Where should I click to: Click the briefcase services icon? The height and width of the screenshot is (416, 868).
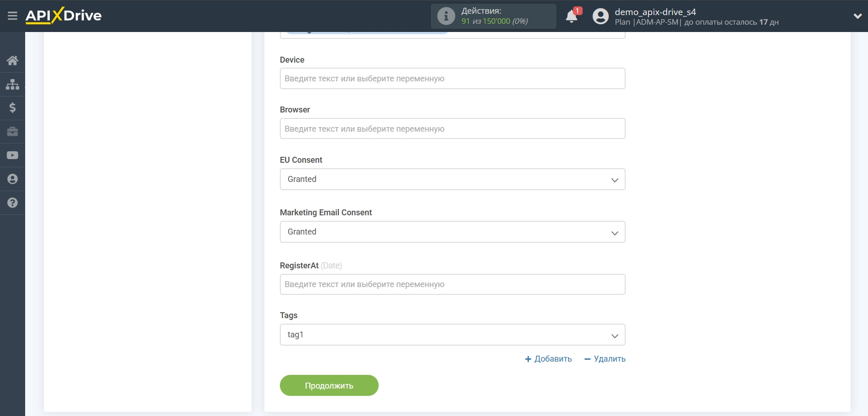[x=12, y=132]
